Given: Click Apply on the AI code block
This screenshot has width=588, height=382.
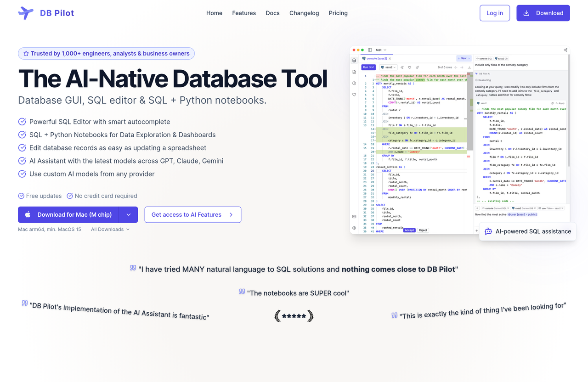Looking at the screenshot, I should pyautogui.click(x=560, y=103).
